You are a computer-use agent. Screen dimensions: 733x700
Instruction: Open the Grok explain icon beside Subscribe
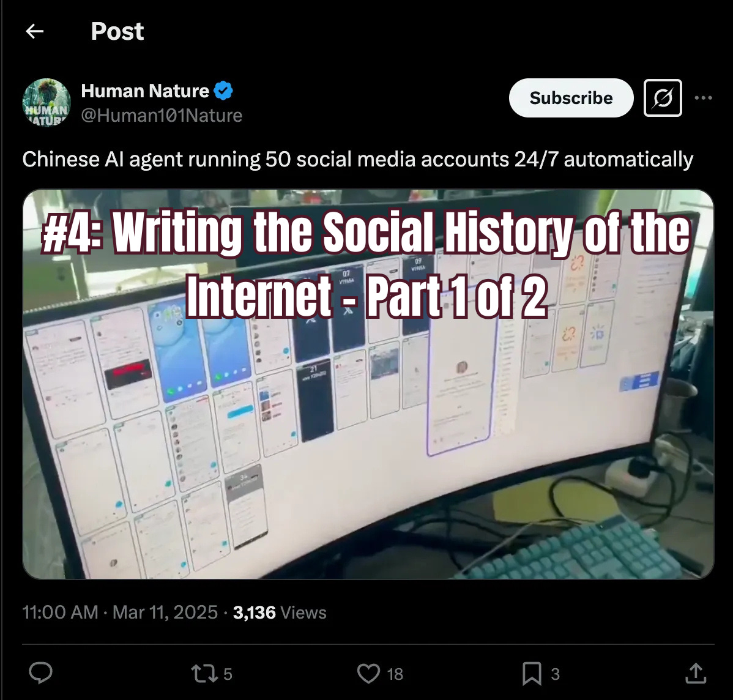coord(663,98)
